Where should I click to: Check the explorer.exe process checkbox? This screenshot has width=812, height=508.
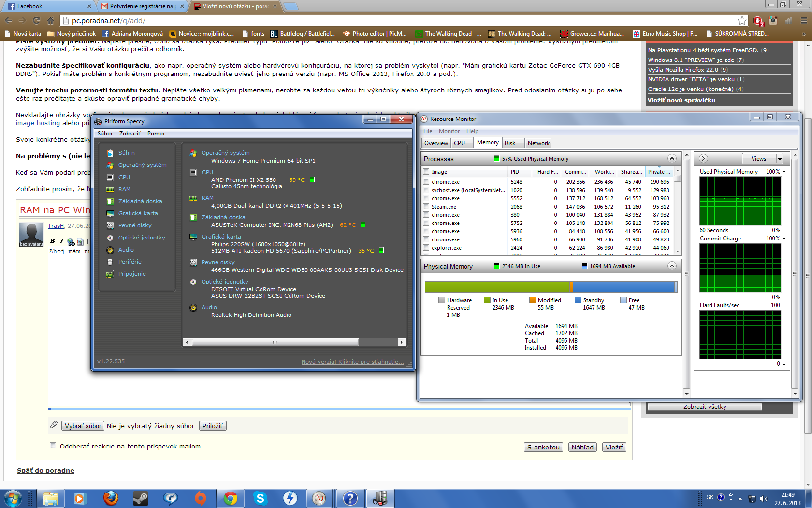426,248
